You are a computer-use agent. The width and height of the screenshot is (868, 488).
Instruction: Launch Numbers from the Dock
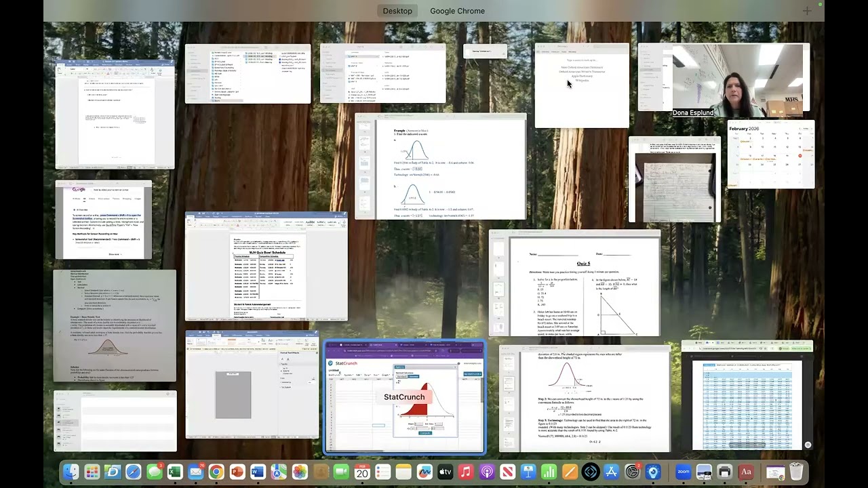(549, 472)
